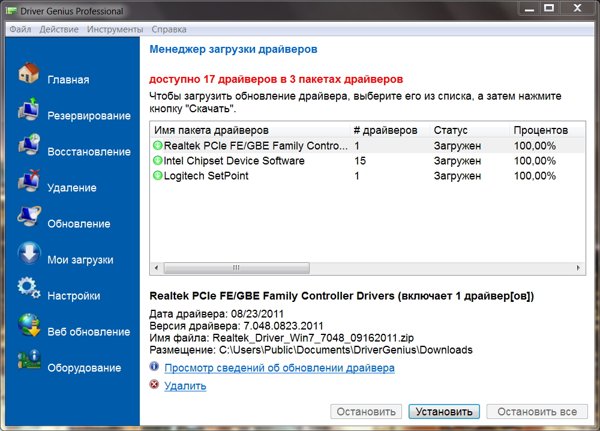Click the Веб обновление globe icon

click(29, 325)
